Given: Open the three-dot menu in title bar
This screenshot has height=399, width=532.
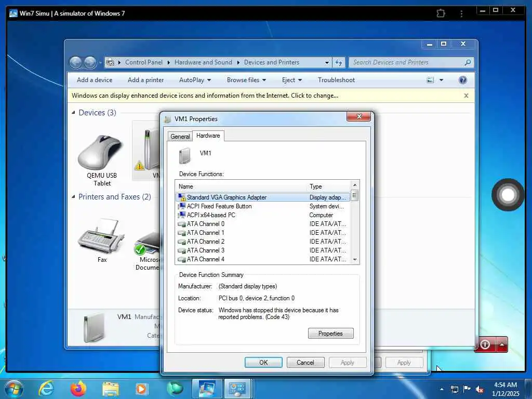Looking at the screenshot, I should 461,14.
